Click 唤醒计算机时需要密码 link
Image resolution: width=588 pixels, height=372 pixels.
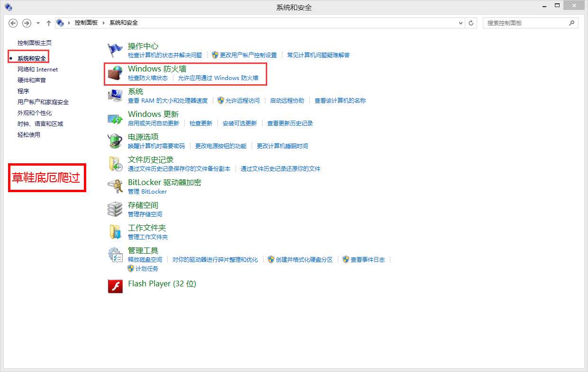point(156,146)
